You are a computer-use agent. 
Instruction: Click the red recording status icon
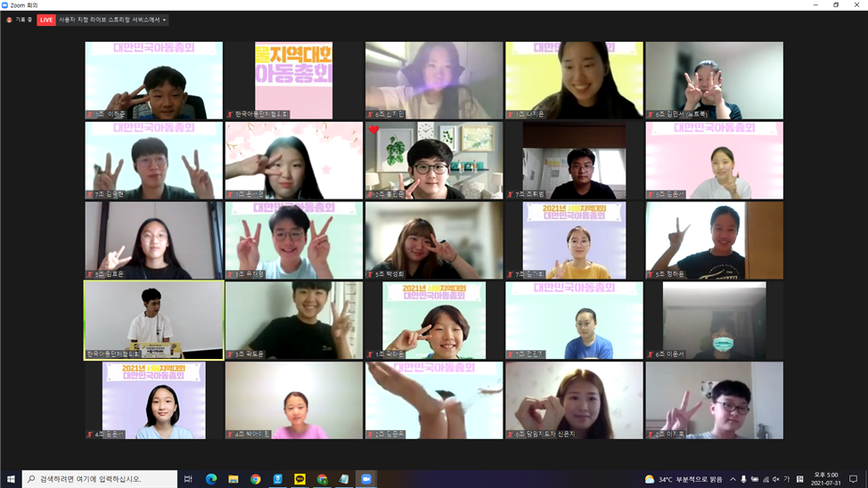9,20
